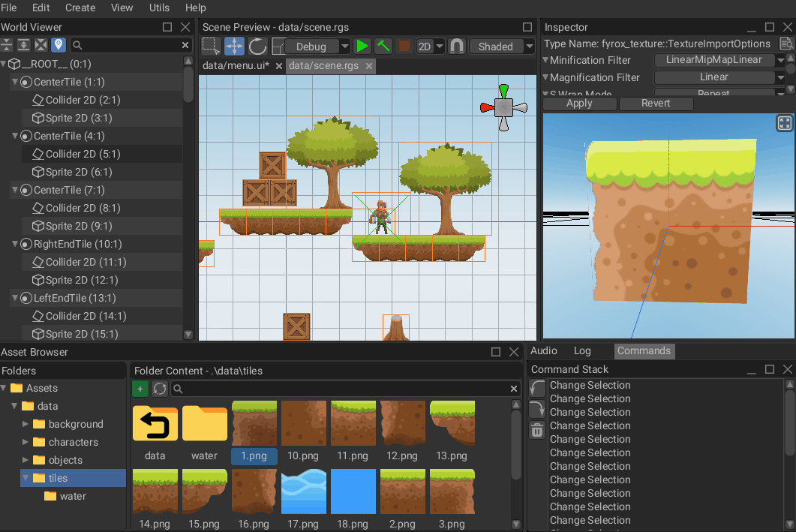Select the 17.png water tile thumbnail

coord(304,492)
